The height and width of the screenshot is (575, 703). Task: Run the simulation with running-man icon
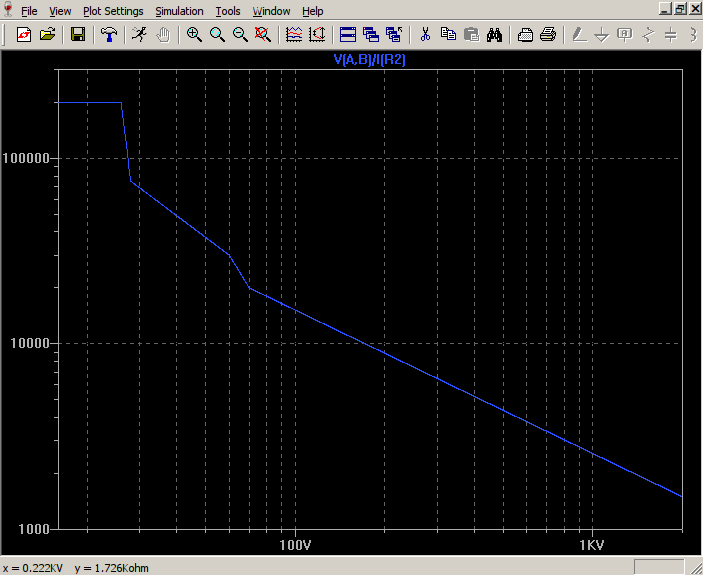click(x=140, y=35)
